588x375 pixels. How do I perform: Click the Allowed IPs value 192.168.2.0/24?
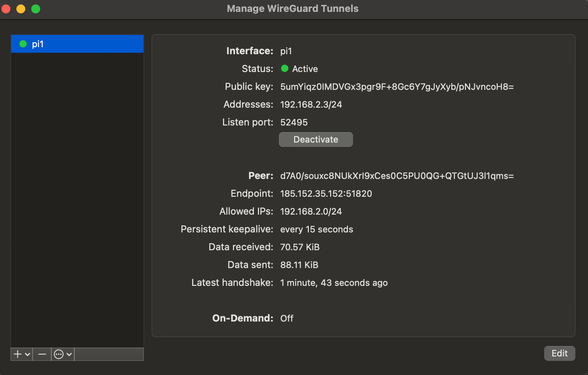(x=311, y=211)
